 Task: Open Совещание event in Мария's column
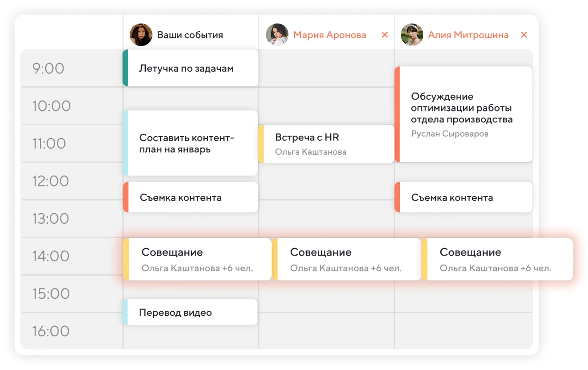tap(347, 259)
